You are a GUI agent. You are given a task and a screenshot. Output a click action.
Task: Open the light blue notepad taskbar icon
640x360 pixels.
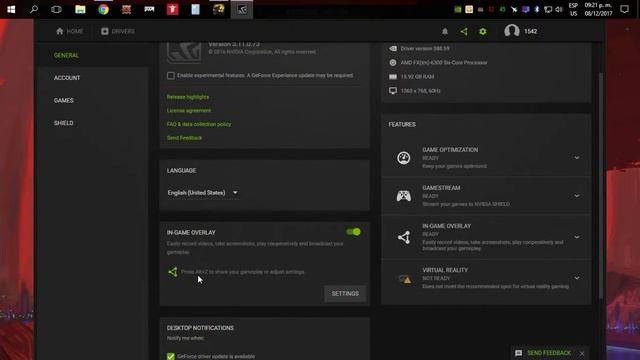click(x=196, y=9)
